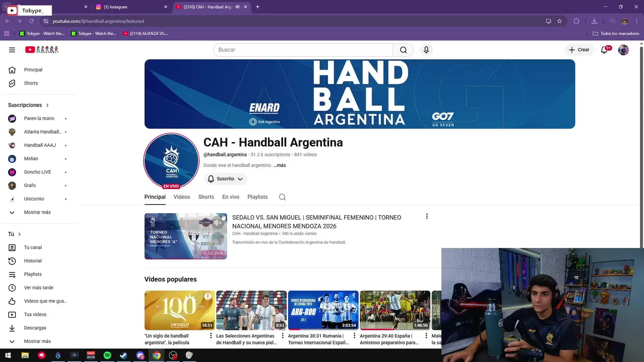Open options for Las Selecciones Argentinas video
644x362 pixels.
coord(283,336)
